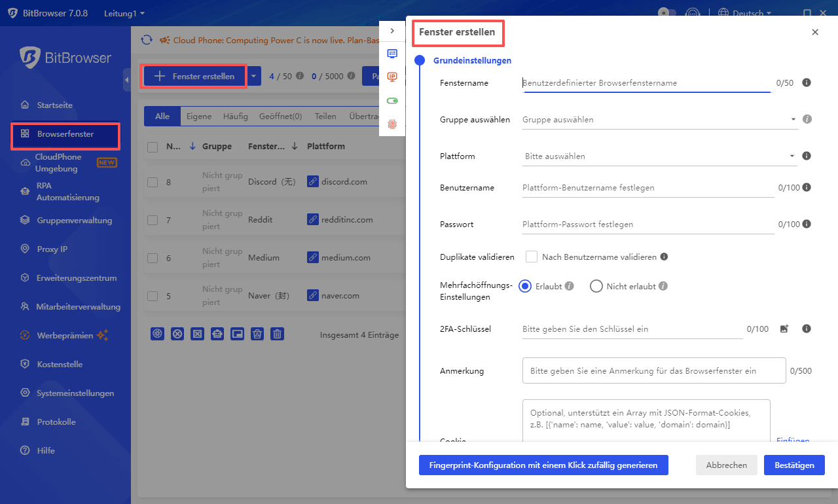Viewport: 838px width, 504px height.
Task: Switch to the 'Geöffnet(0)' tab
Action: (280, 116)
